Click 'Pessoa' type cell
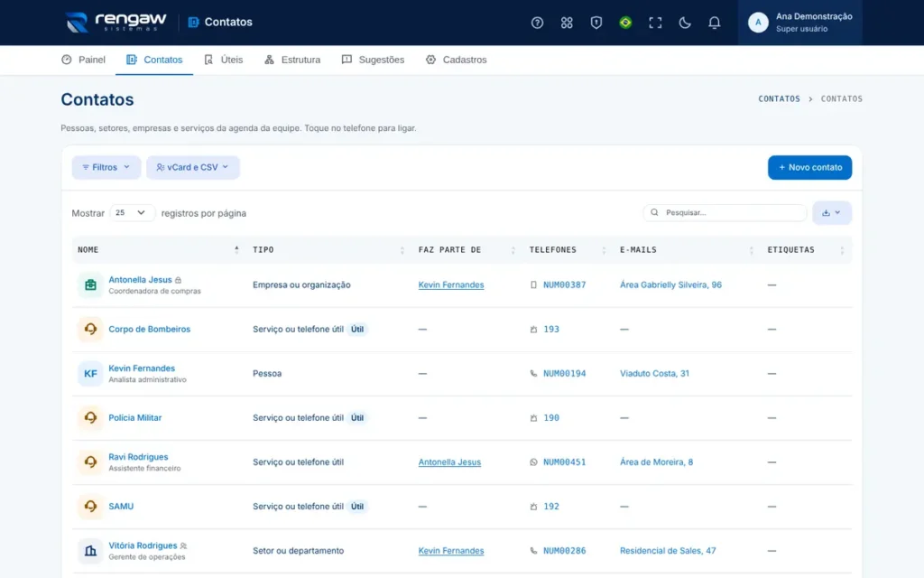Image resolution: width=924 pixels, height=578 pixels. 267,373
